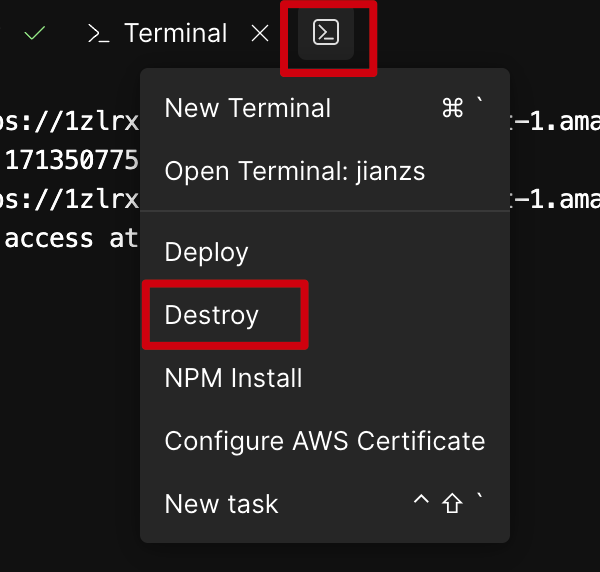Run the Deploy task
Screen dimensions: 600x572
(206, 252)
